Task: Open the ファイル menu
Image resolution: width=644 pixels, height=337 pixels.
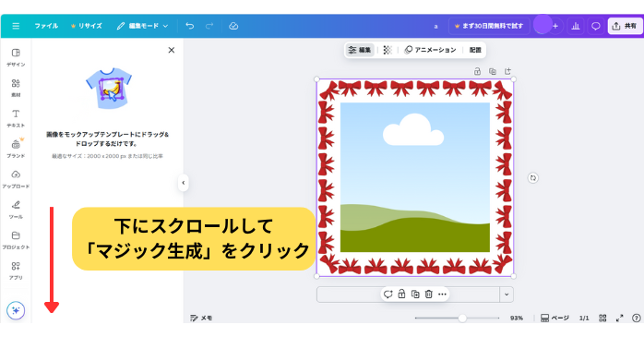Action: coord(46,26)
